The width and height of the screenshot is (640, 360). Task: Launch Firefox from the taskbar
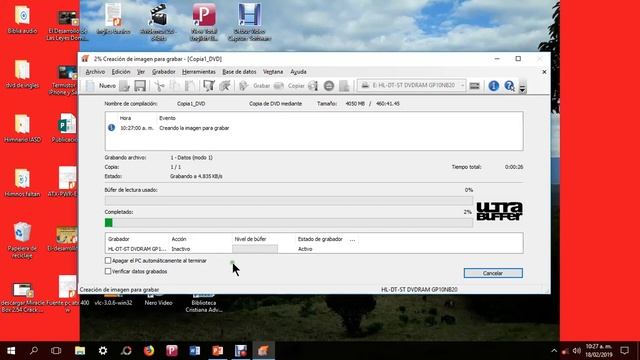pyautogui.click(x=149, y=351)
